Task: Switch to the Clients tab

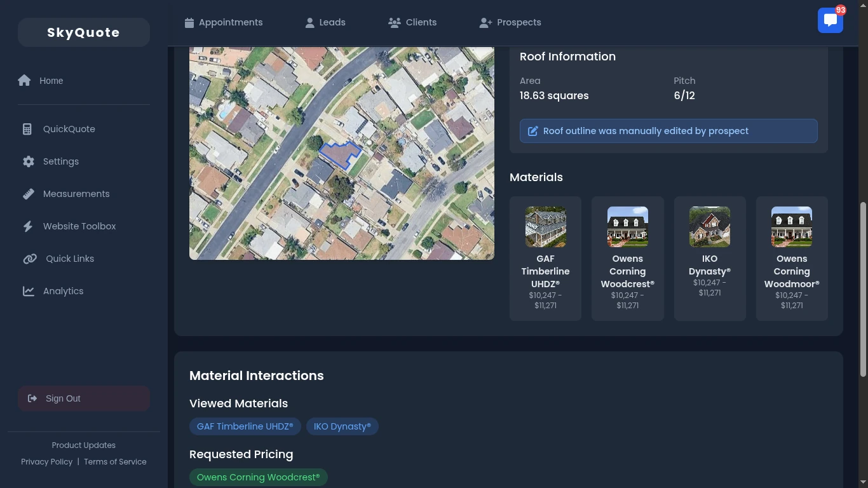Action: pos(412,22)
